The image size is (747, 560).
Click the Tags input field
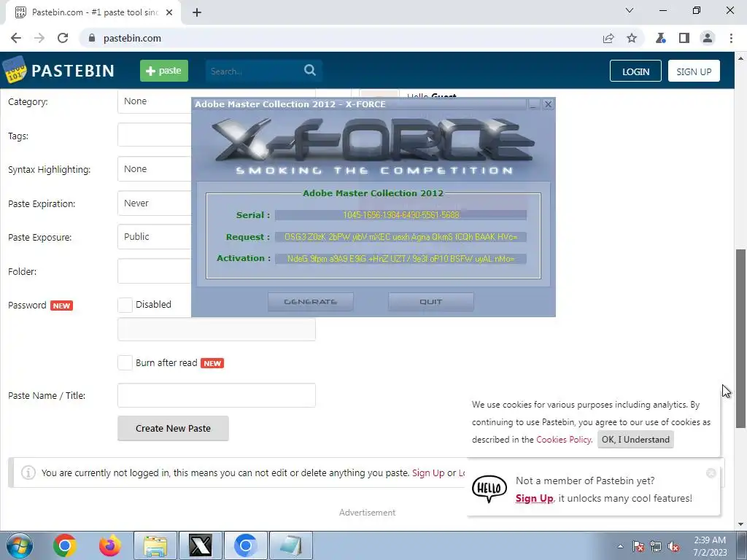(x=155, y=135)
